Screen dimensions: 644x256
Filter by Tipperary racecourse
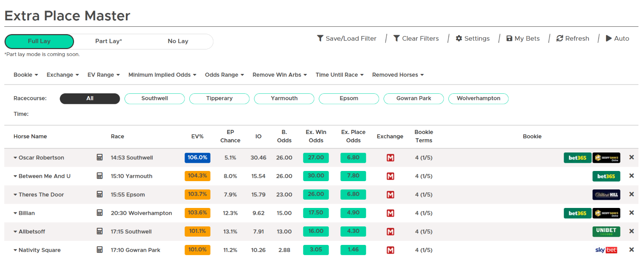coord(219,98)
